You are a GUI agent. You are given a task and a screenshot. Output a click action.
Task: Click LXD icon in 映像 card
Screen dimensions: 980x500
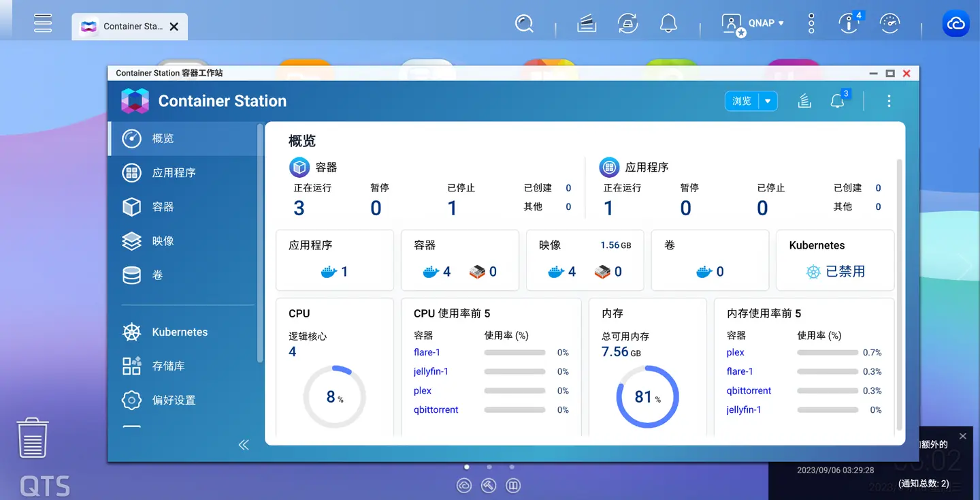602,272
